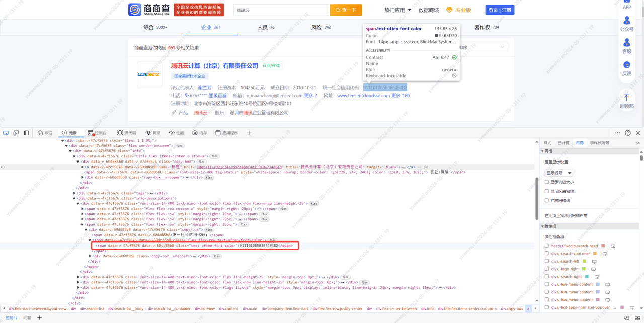The height and width of the screenshot is (323, 644).
Task: Open the 显示行号 dropdown
Action: point(558,173)
